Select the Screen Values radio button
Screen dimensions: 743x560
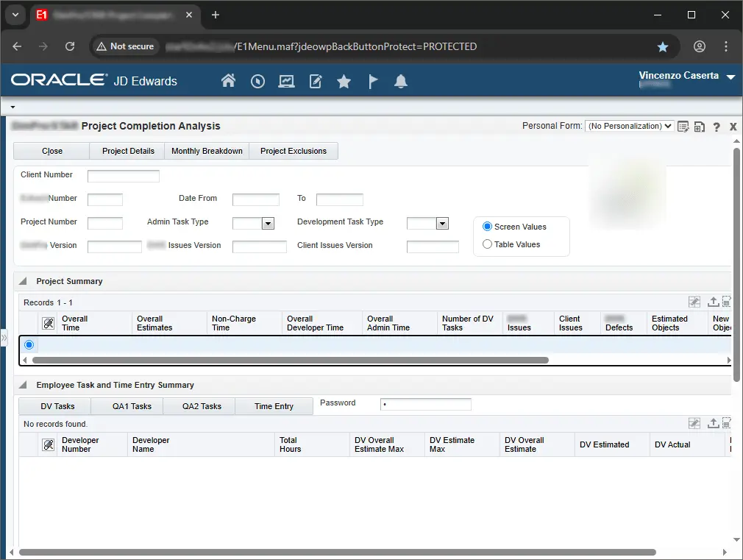(487, 227)
